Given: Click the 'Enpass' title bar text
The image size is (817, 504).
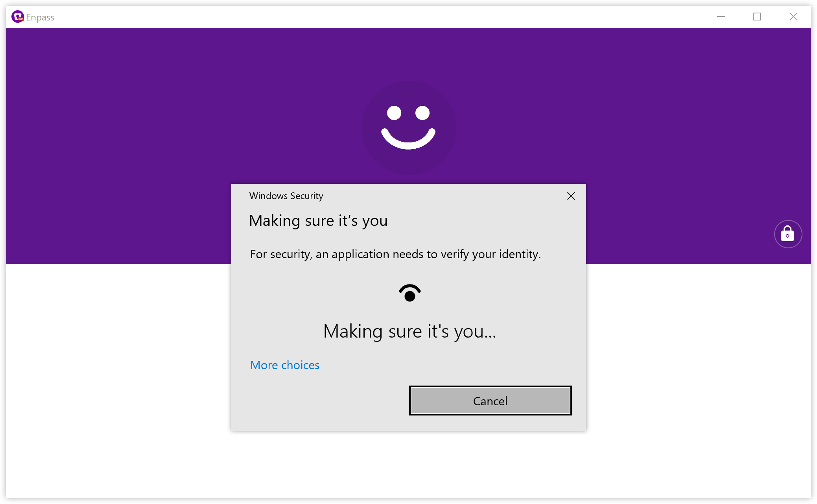Looking at the screenshot, I should tap(40, 17).
